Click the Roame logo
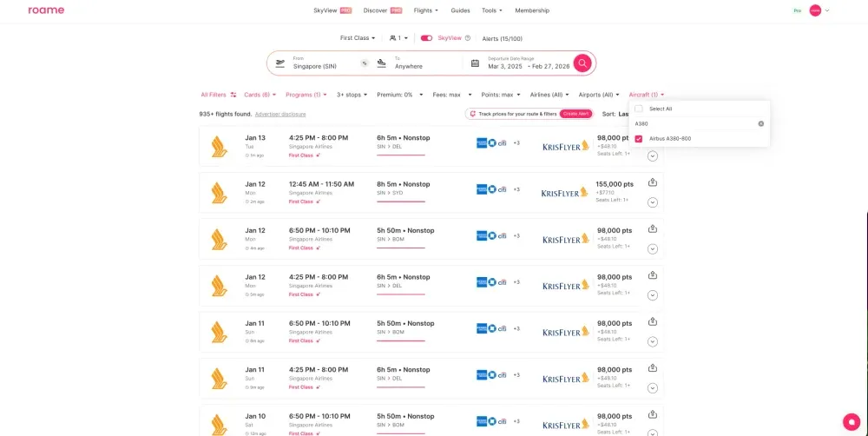868x436 pixels. (45, 10)
